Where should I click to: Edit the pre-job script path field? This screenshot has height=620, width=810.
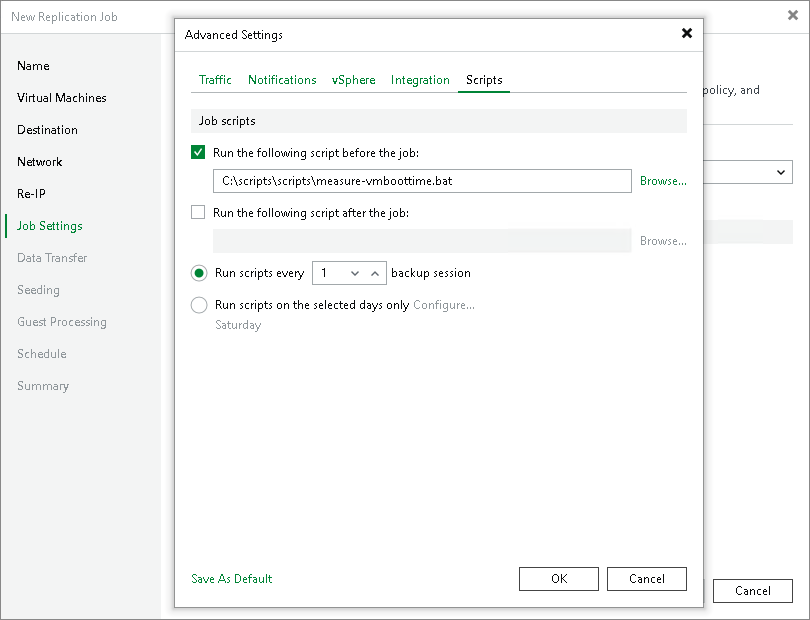(x=422, y=181)
